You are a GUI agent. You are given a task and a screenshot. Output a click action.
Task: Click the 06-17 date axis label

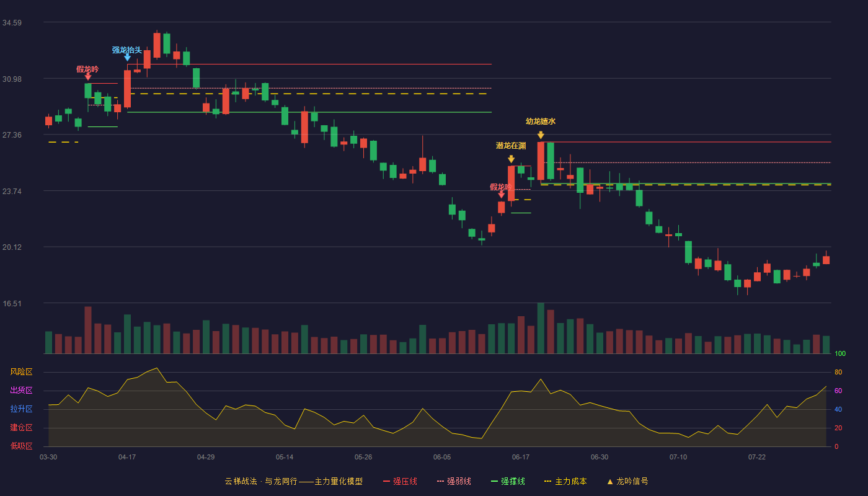click(x=521, y=457)
